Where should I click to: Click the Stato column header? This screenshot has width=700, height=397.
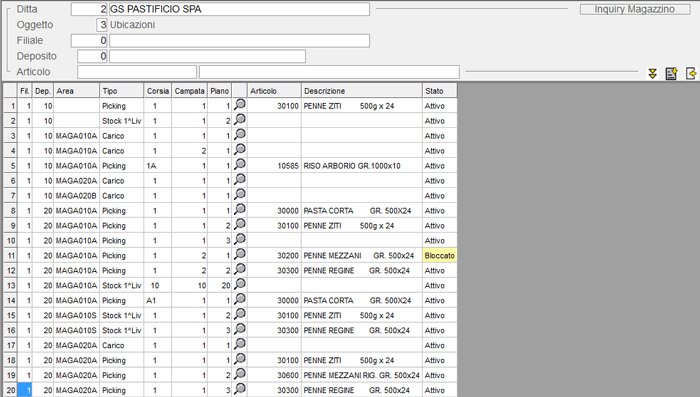pos(440,91)
